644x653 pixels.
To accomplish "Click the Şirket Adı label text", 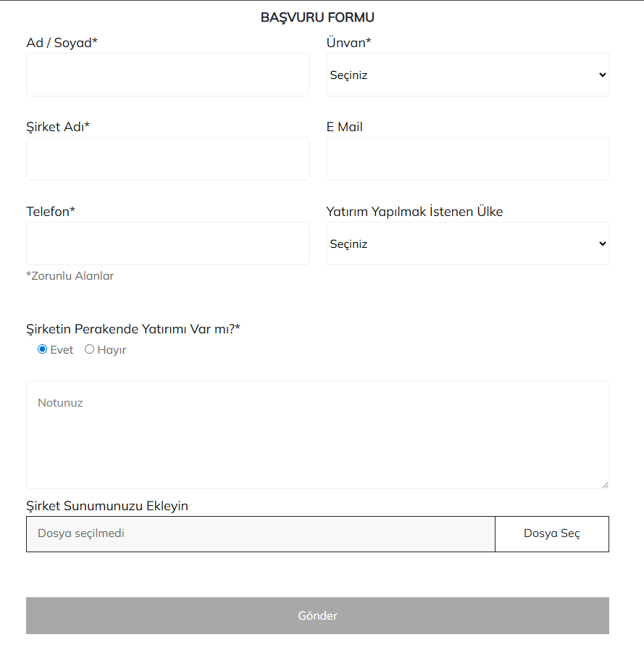I will [x=58, y=127].
